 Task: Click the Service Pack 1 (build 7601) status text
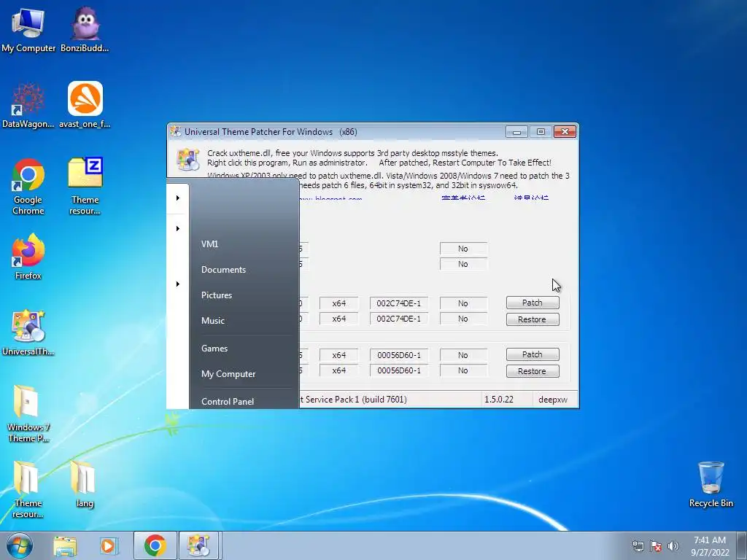(355, 400)
